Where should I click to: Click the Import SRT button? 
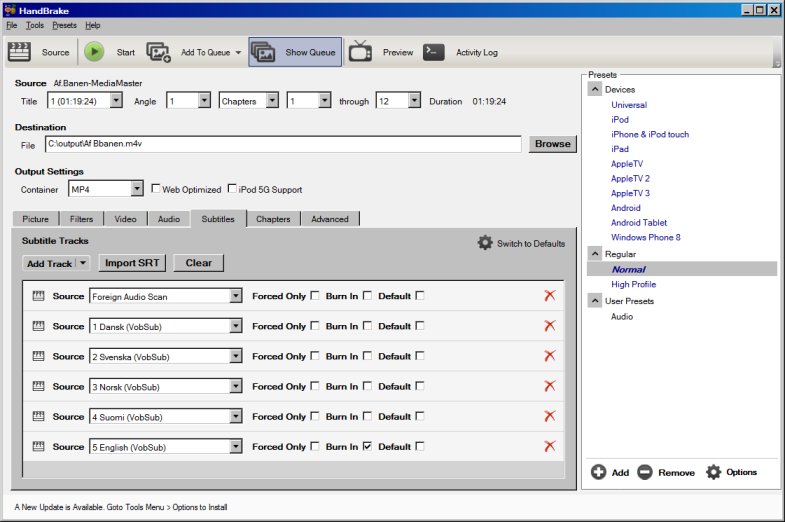point(134,263)
